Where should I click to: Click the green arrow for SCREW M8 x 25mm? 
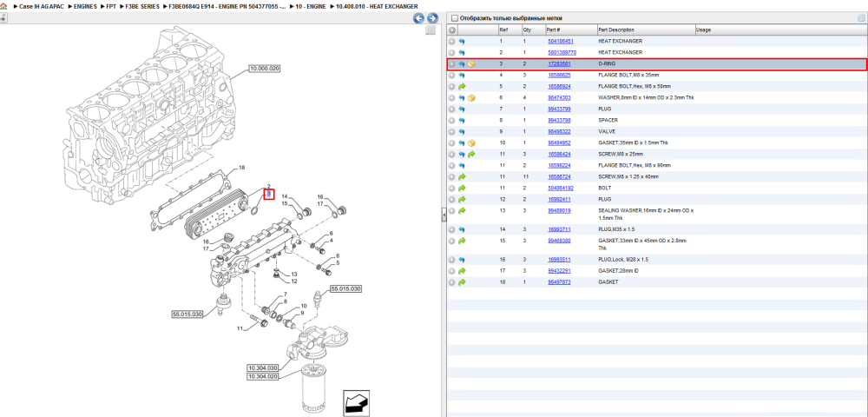[x=471, y=155]
